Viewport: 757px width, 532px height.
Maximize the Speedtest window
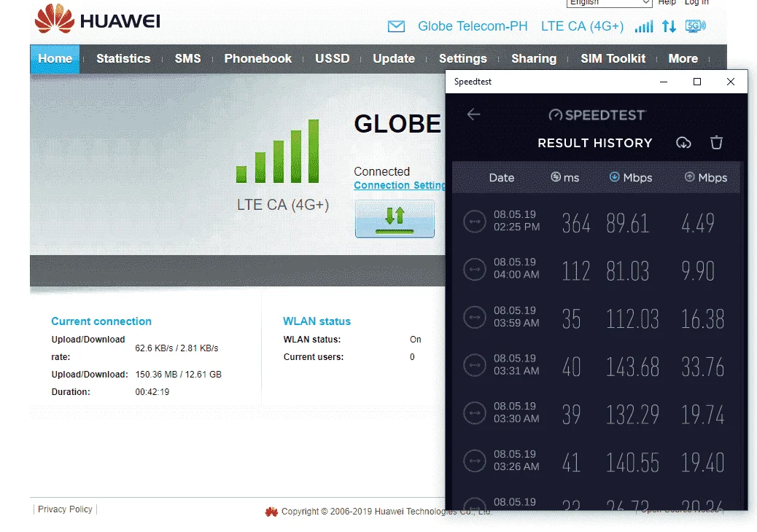point(697,82)
